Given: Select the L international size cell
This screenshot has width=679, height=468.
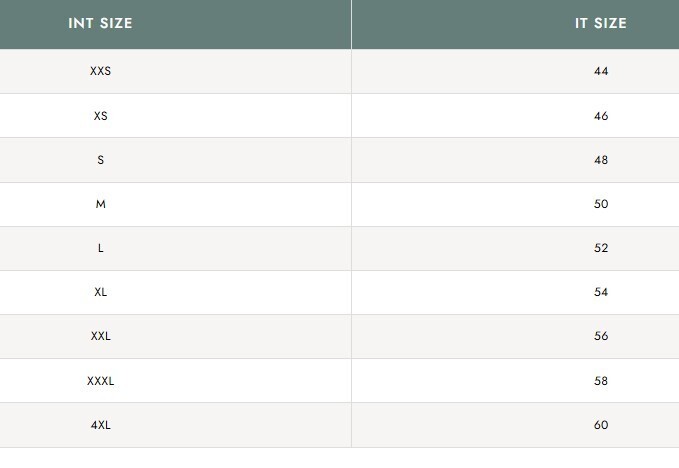Looking at the screenshot, I should (x=100, y=248).
